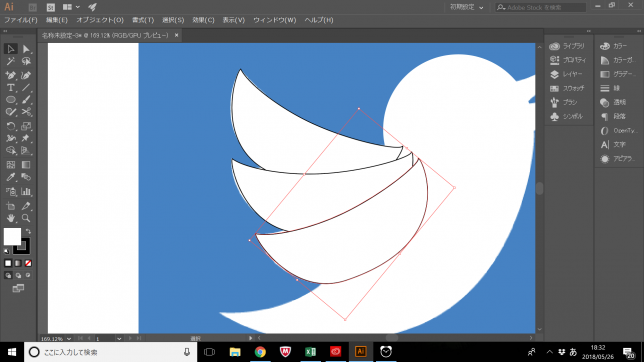Open the ファイル(F) menu
This screenshot has height=362, width=644.
coord(21,20)
